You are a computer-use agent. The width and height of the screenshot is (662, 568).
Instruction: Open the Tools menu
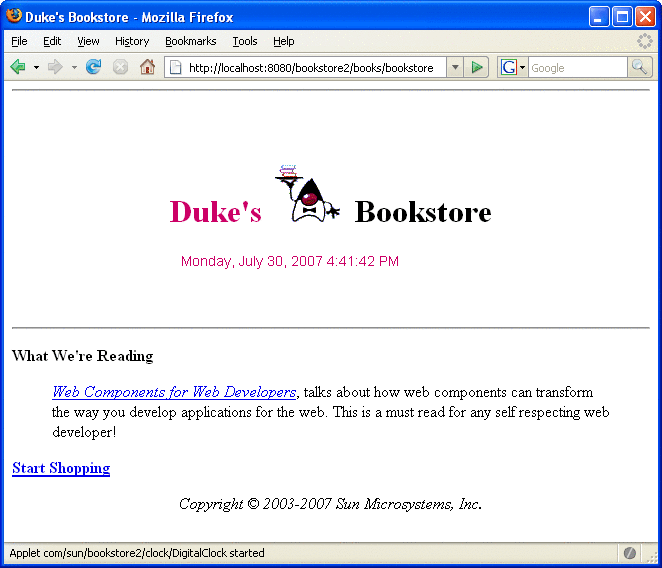(x=245, y=41)
